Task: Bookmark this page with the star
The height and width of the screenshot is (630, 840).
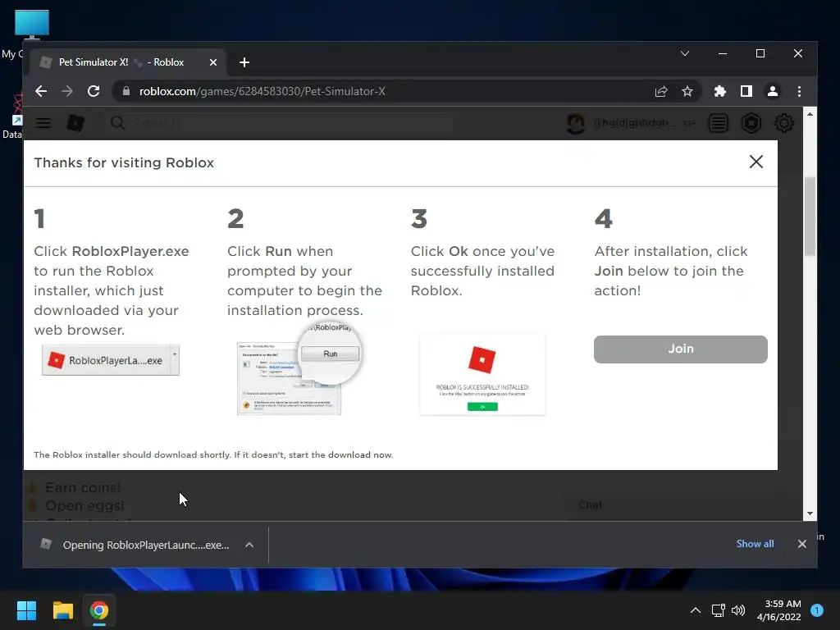Action: pyautogui.click(x=687, y=92)
